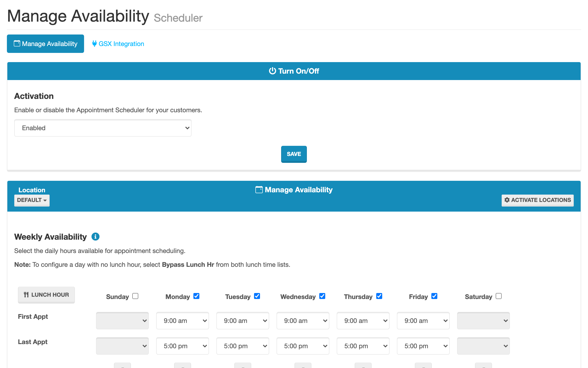Click the First Appt row label
This screenshot has width=588, height=368.
33,316
